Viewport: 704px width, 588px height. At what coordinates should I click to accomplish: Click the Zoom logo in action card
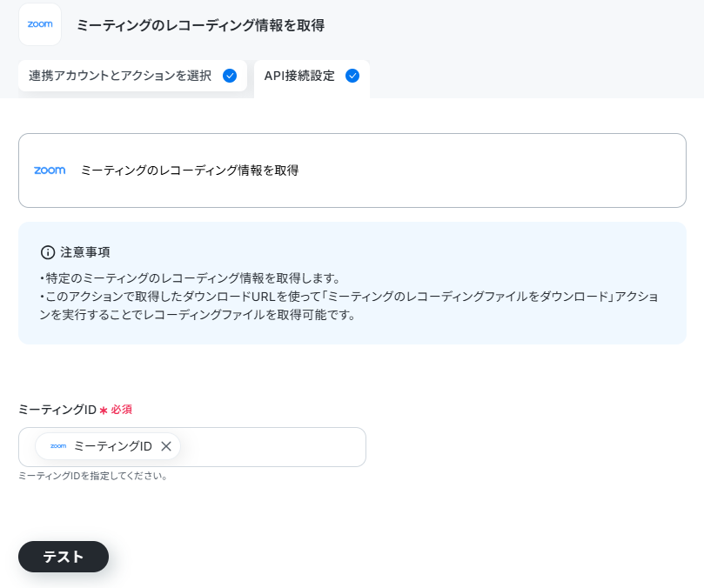coord(50,170)
